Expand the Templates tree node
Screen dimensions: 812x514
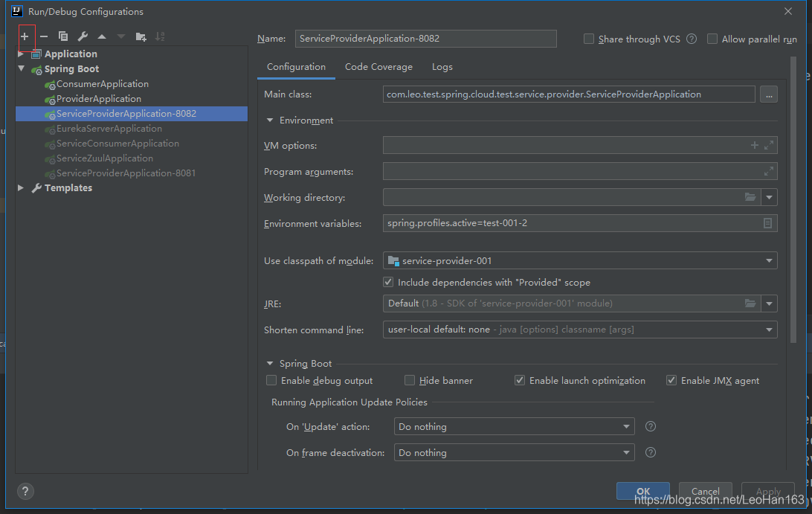[x=21, y=187]
